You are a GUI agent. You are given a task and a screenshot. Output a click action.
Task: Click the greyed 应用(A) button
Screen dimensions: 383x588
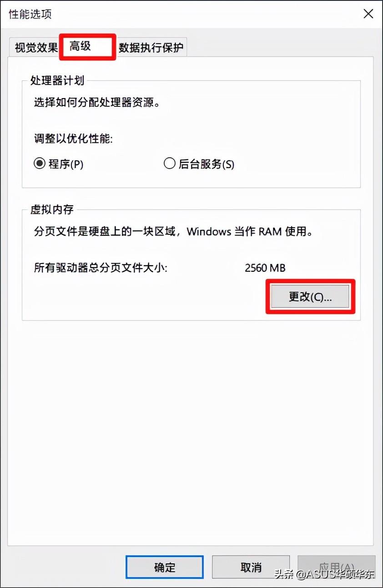click(337, 567)
